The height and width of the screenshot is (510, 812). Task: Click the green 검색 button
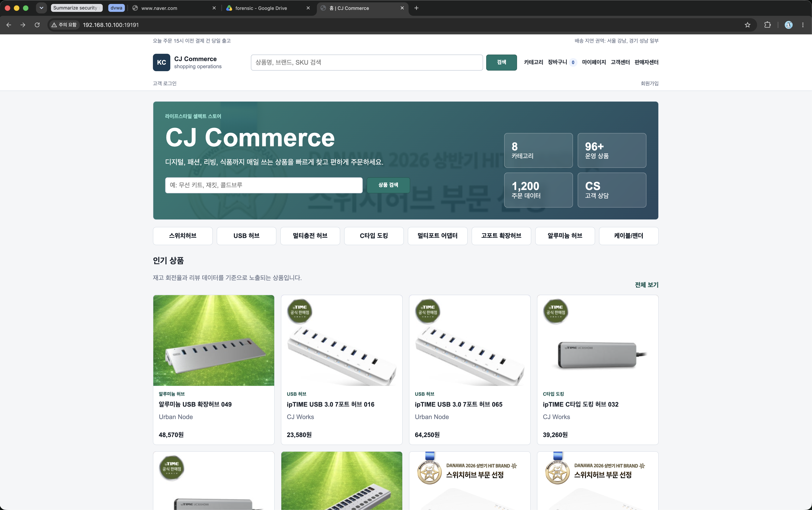501,62
